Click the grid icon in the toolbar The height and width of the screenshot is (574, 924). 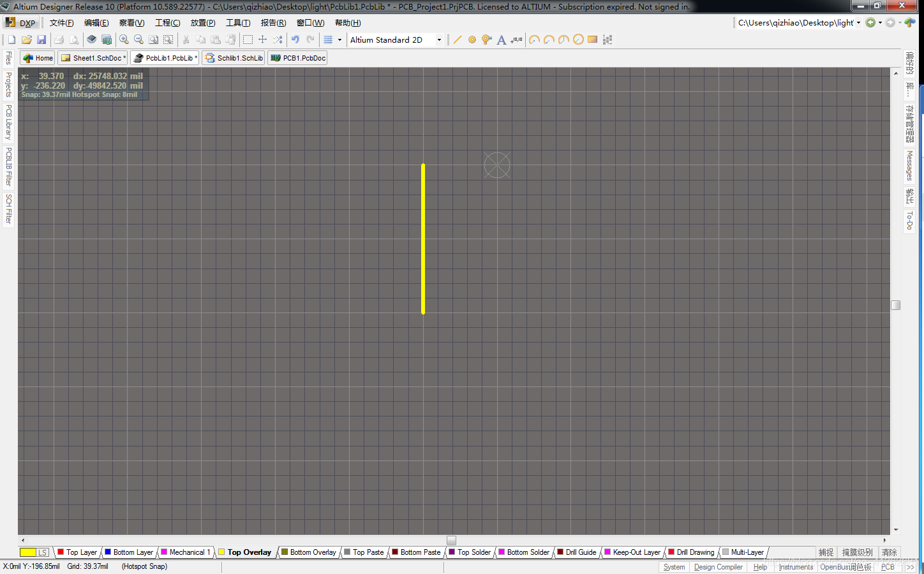point(328,40)
